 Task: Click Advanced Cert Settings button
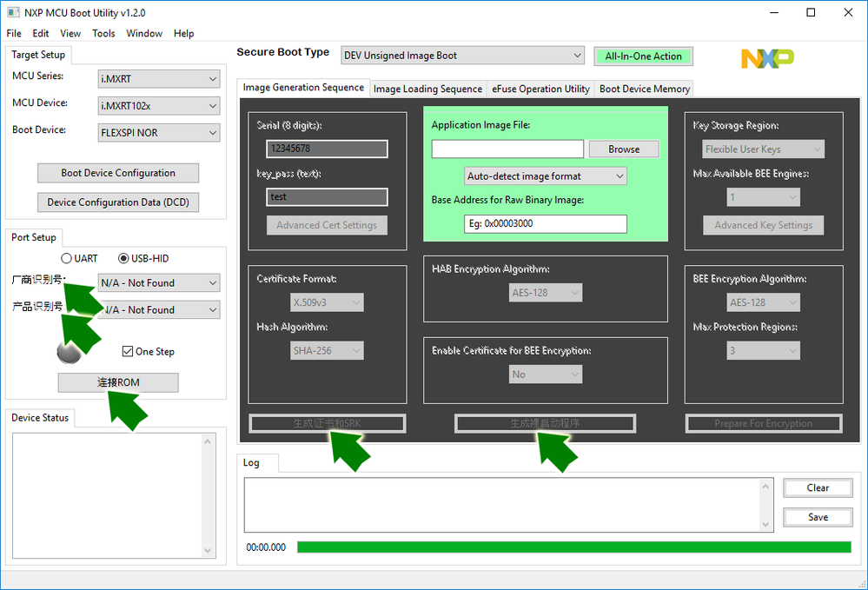click(x=327, y=225)
